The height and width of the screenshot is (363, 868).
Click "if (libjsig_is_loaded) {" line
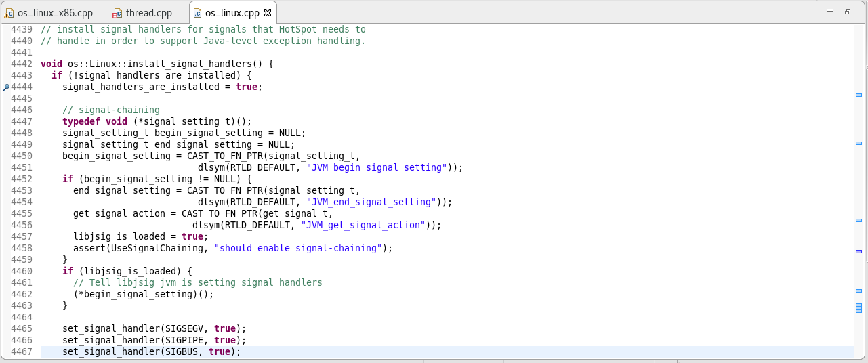pyautogui.click(x=127, y=272)
